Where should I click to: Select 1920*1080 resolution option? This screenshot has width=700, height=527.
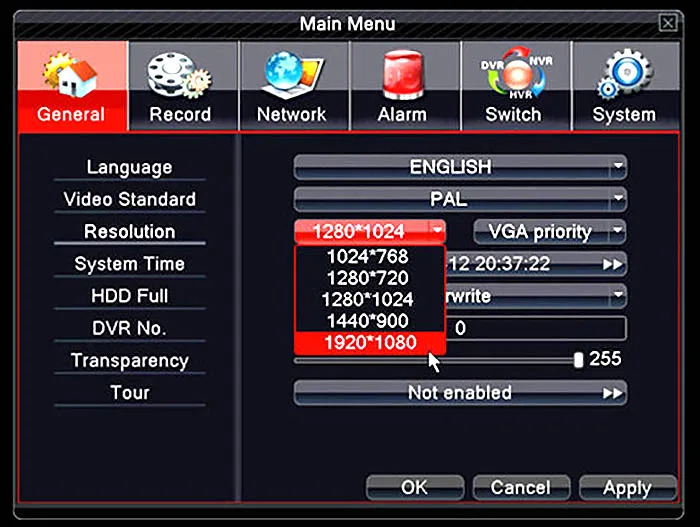tap(370, 343)
